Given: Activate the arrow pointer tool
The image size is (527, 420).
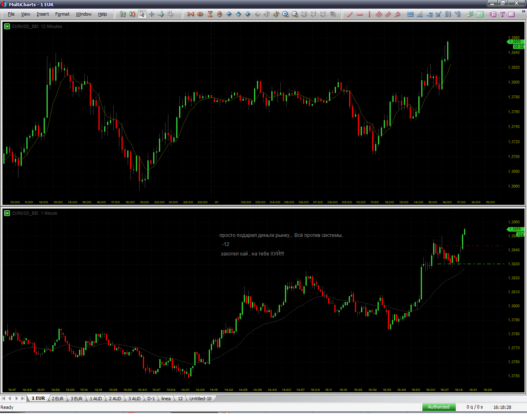Looking at the screenshot, I should [x=142, y=14].
